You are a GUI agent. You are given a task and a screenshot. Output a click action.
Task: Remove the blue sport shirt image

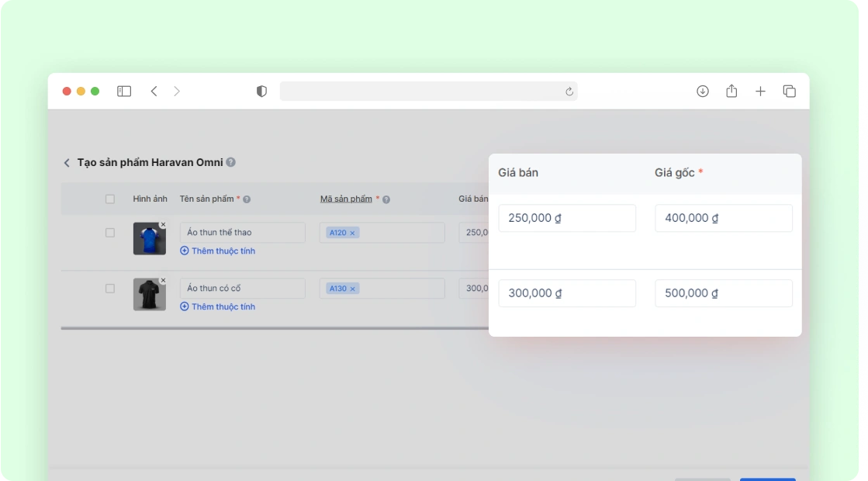tap(163, 225)
